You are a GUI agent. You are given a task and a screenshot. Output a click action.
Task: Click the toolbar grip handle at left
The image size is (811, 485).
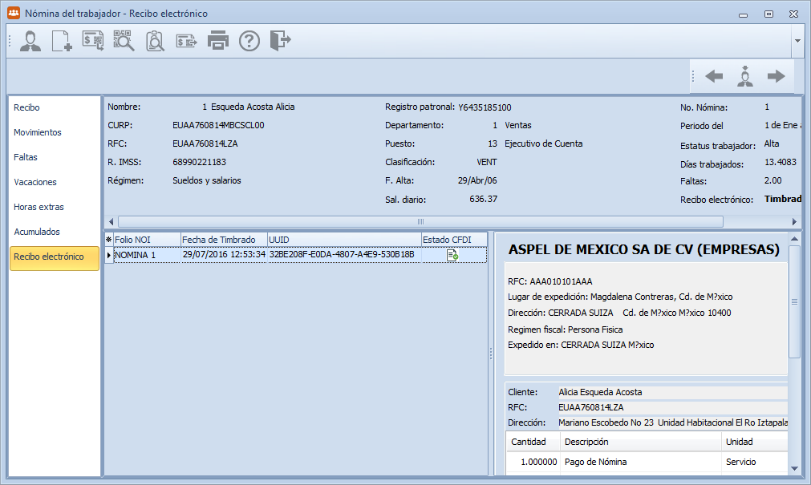(10, 41)
